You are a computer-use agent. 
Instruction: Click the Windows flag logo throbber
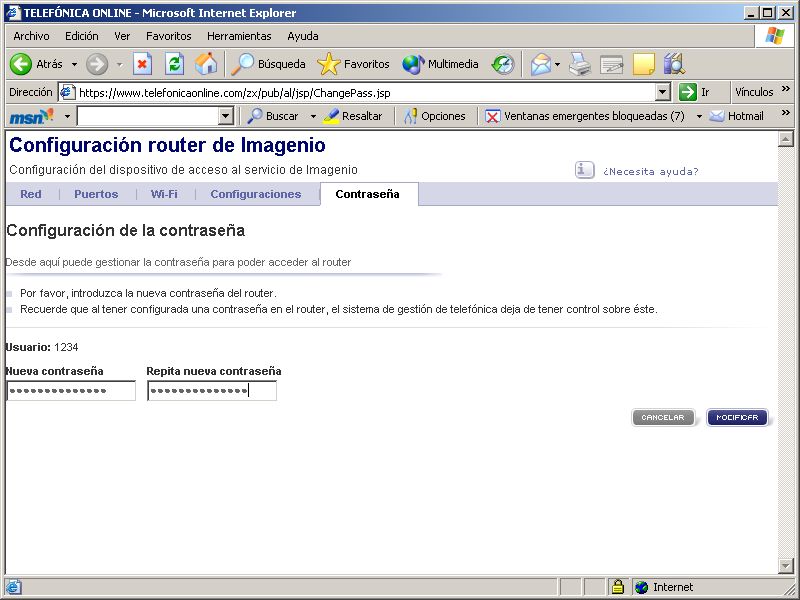(x=774, y=36)
